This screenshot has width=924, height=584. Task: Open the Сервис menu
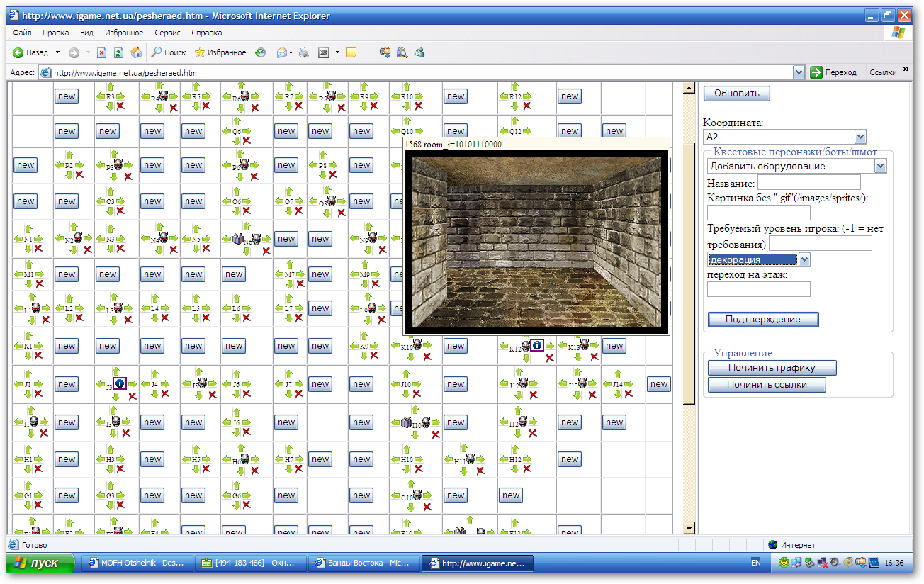pos(167,33)
